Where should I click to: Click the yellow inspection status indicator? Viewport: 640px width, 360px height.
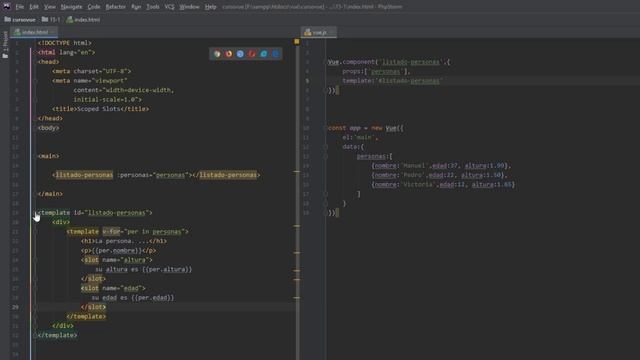coord(297,42)
